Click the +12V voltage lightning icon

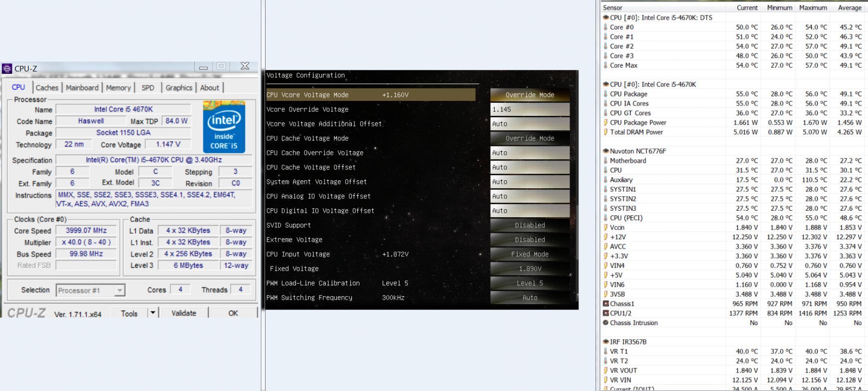(x=605, y=237)
